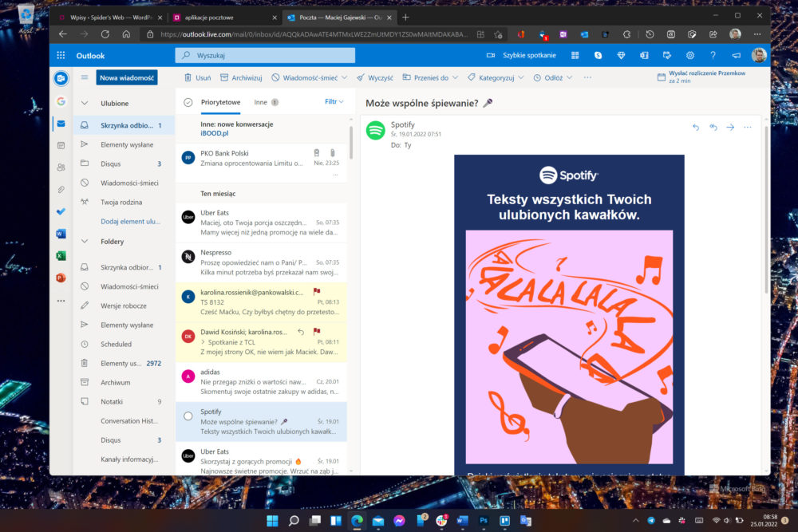Screen dimensions: 798x532
Task: Launch PowerPoint from the left rail
Action: pos(61,278)
